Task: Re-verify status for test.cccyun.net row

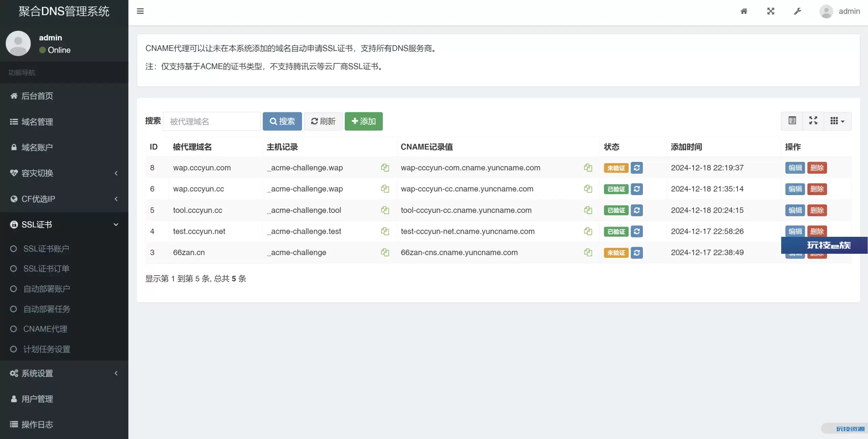Action: pos(637,231)
